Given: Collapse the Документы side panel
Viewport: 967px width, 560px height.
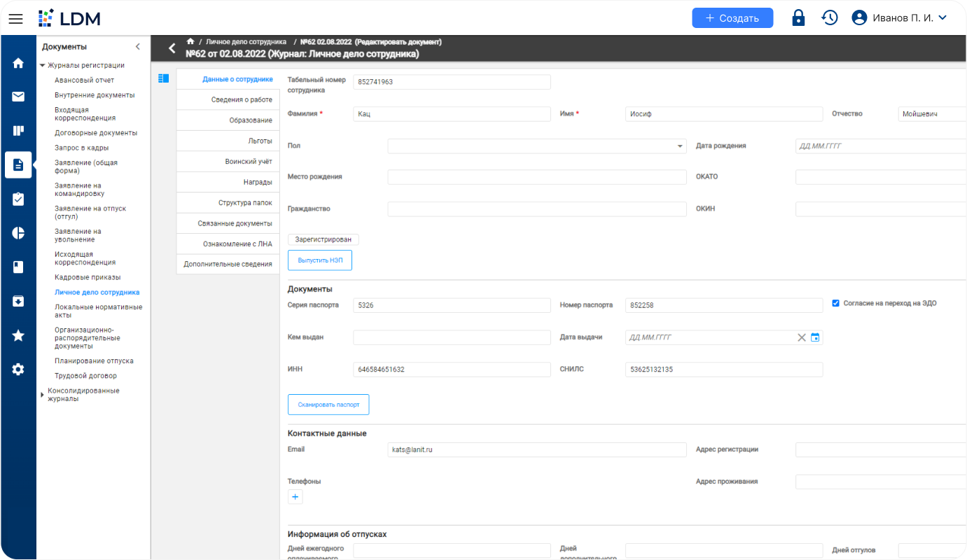Looking at the screenshot, I should pos(137,47).
